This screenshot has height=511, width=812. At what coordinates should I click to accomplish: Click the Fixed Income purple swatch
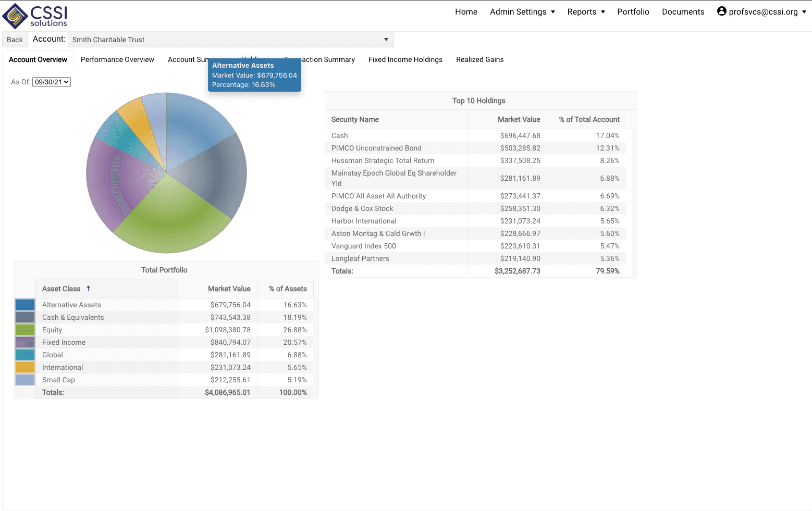click(x=25, y=342)
